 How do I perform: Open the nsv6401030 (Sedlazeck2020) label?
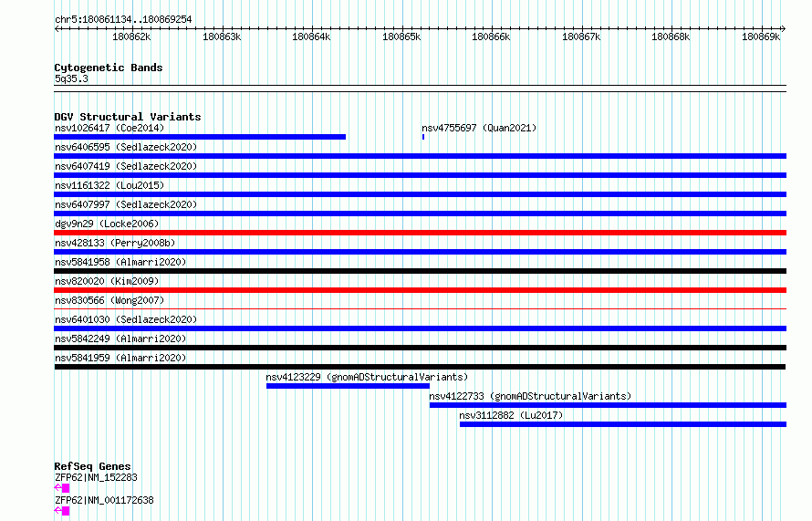[x=126, y=319]
